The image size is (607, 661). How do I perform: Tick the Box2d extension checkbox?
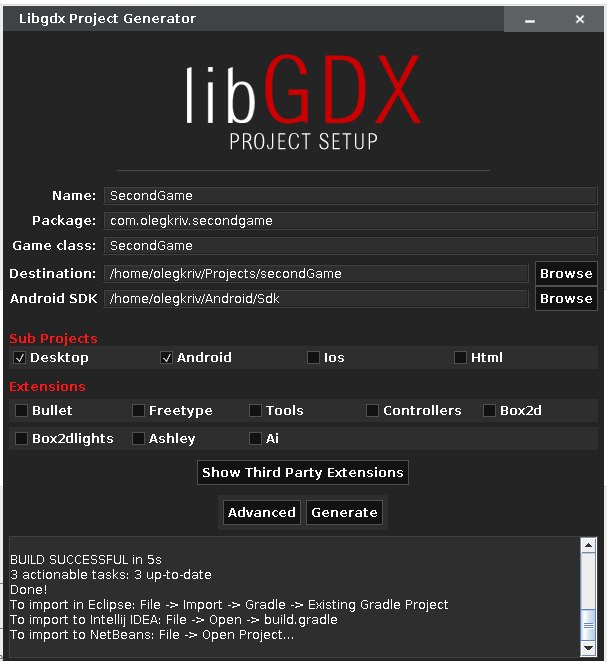click(x=489, y=411)
